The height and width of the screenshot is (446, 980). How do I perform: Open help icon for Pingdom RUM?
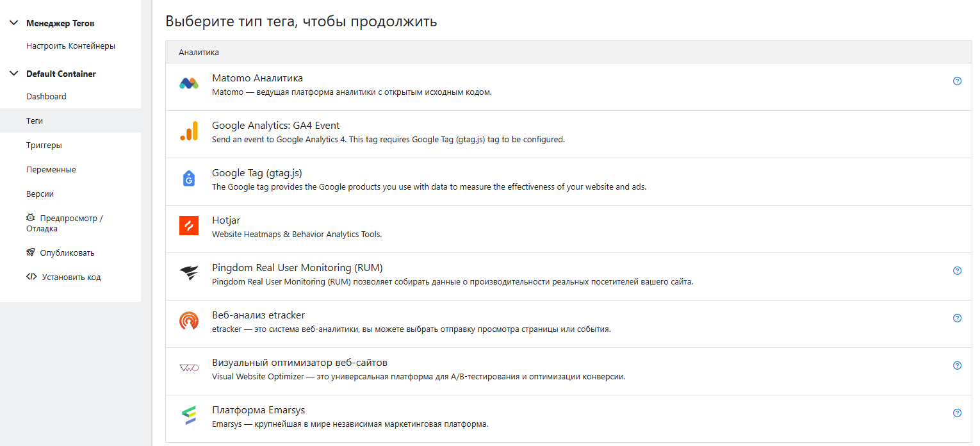(957, 271)
